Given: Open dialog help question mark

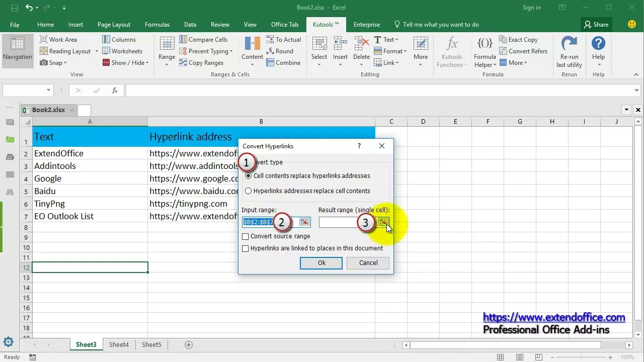Looking at the screenshot, I should [x=359, y=146].
